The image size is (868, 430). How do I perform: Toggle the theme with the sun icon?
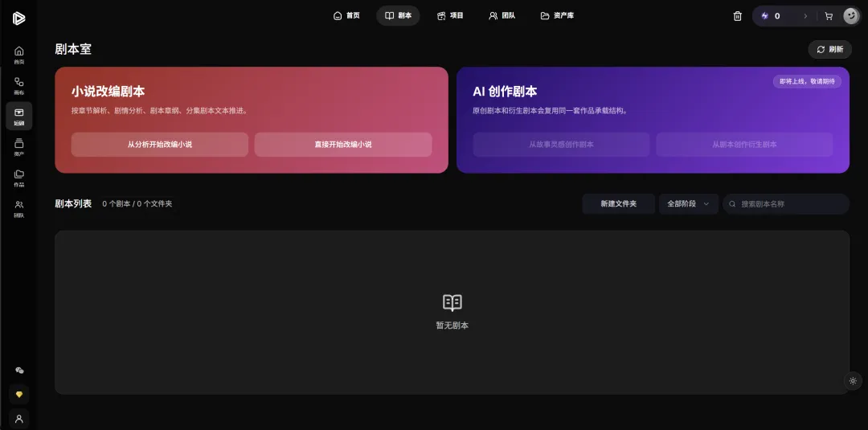853,381
